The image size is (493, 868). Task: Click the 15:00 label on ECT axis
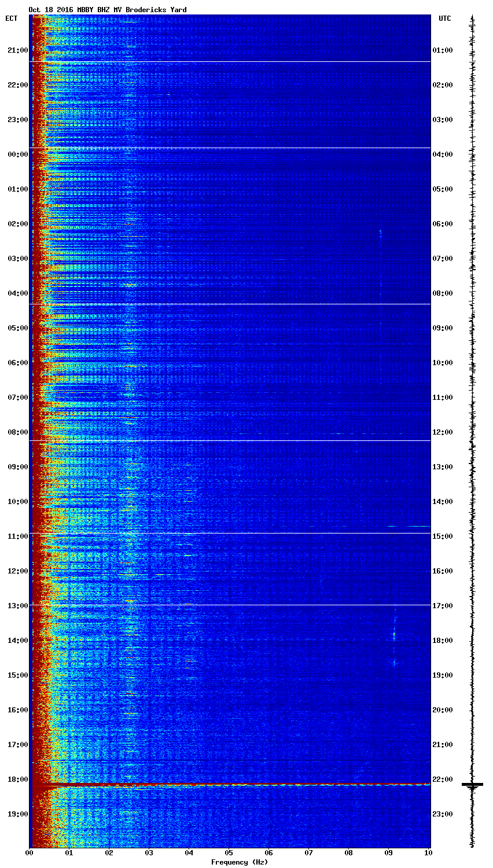tap(17, 675)
